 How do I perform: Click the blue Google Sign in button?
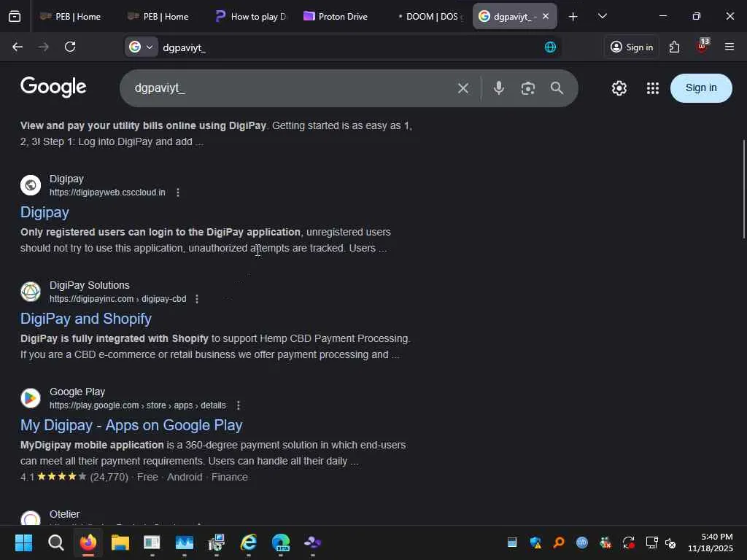701,88
